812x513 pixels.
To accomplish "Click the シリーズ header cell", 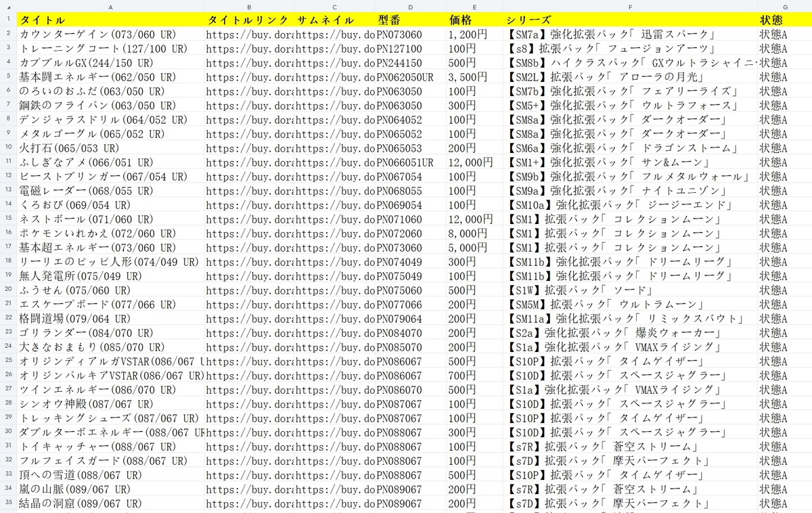I will [x=630, y=19].
